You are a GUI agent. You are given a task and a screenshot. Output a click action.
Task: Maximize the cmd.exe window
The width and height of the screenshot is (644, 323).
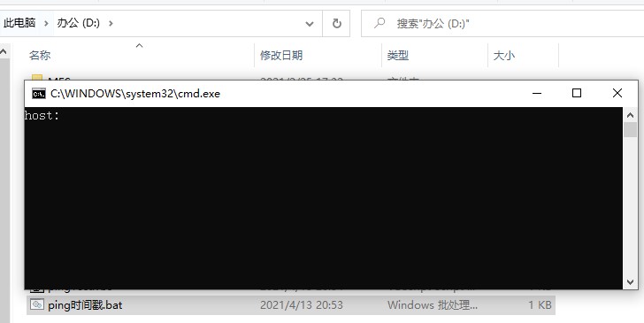point(577,93)
